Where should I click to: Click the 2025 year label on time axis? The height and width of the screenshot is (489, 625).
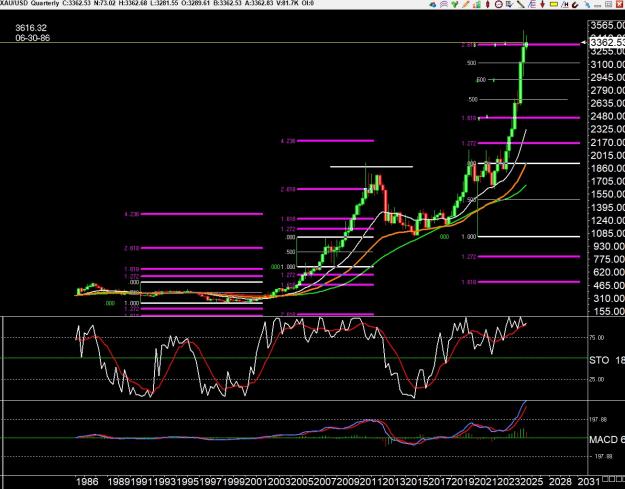tap(532, 482)
